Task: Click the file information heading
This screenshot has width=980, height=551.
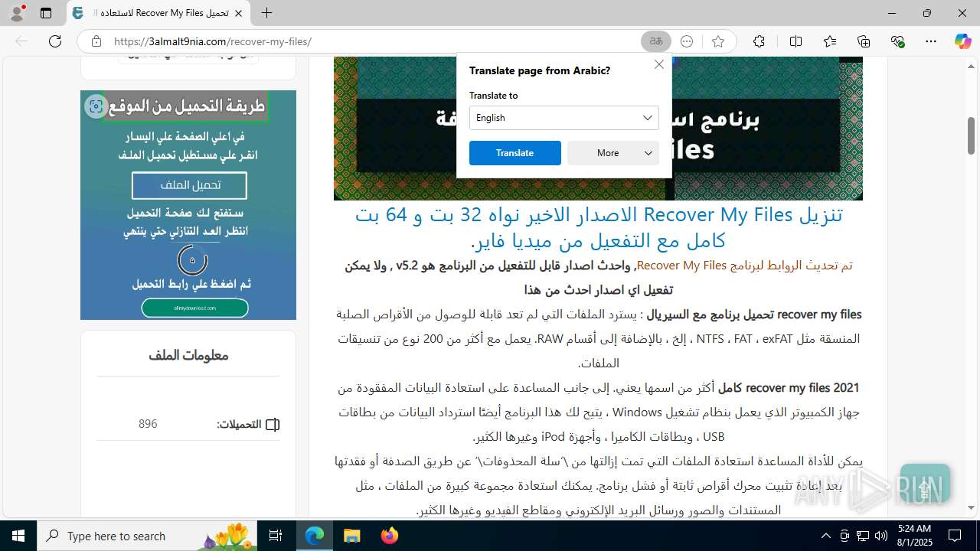Action: (x=188, y=355)
